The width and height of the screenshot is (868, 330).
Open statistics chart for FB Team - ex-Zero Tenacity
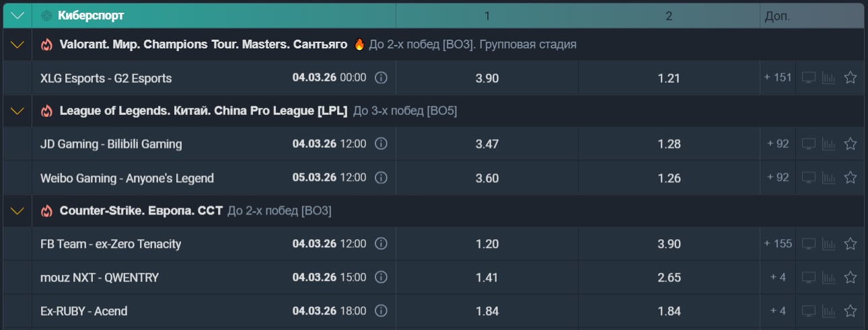point(829,244)
